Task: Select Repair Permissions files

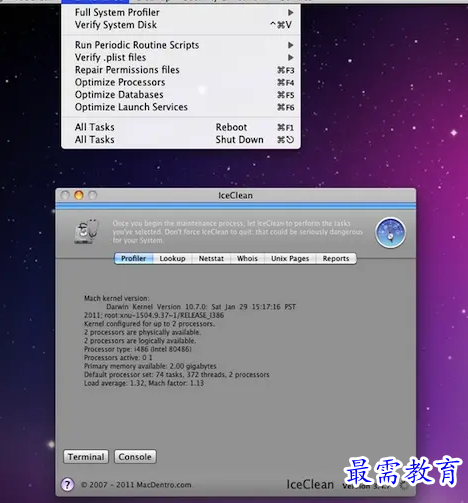Action: pos(181,70)
